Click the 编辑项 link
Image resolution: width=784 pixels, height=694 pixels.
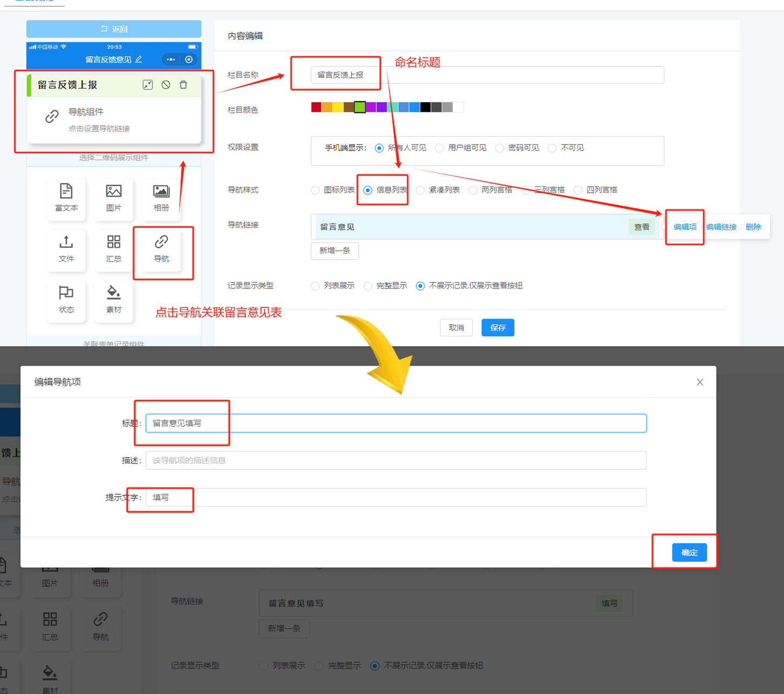[x=685, y=227]
